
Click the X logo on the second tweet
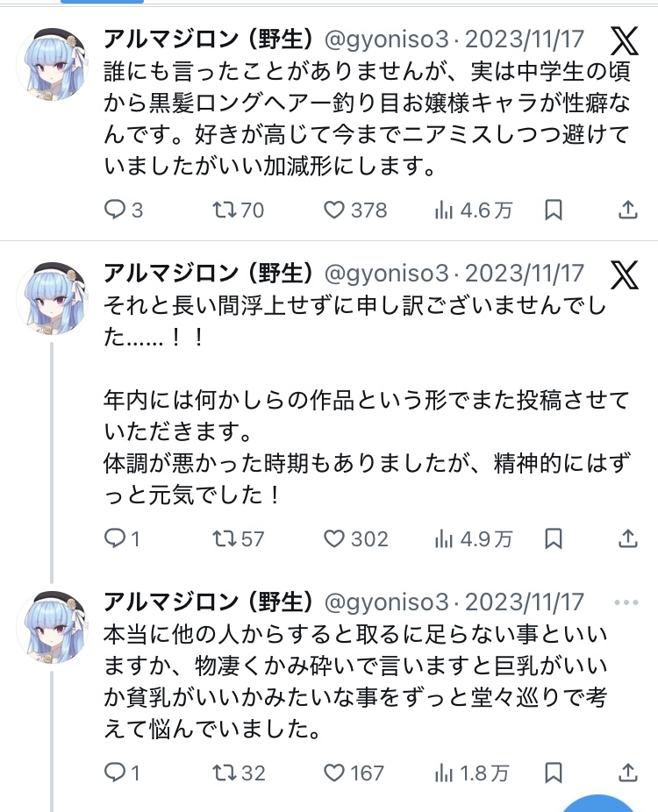625,275
